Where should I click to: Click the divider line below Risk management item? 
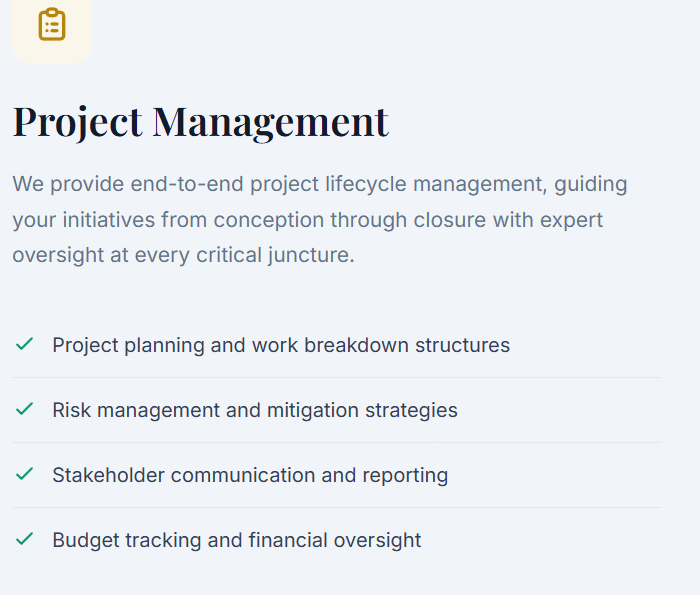(337, 442)
